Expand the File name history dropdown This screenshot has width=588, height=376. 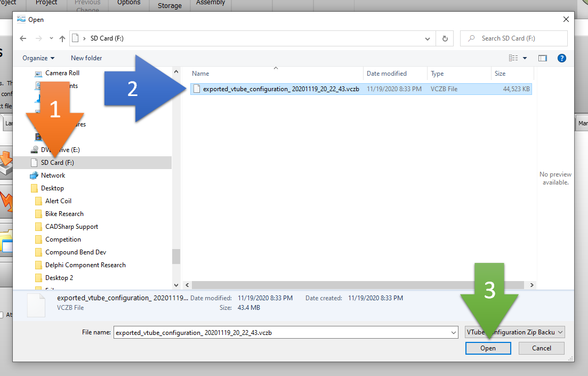(x=453, y=332)
